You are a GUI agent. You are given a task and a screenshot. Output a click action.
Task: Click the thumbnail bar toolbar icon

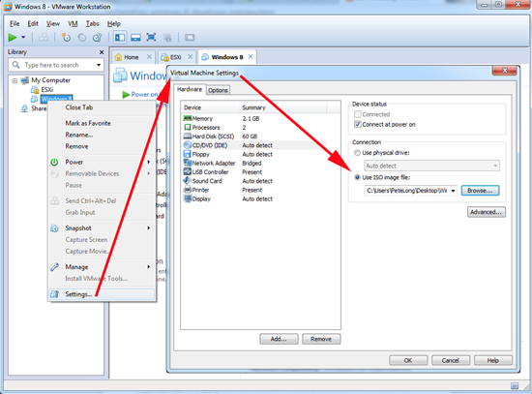pyautogui.click(x=135, y=38)
